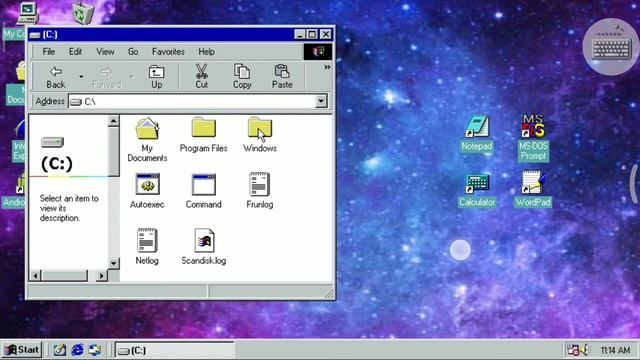
Task: Select the My Computer desktop icon
Action: point(27,13)
